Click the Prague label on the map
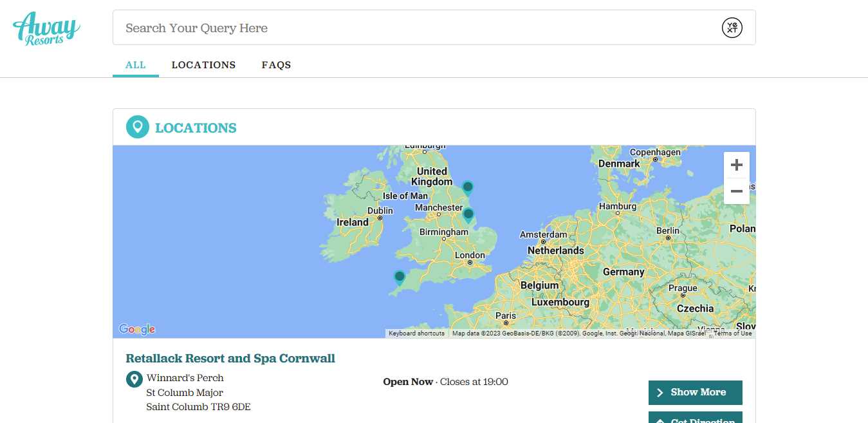The width and height of the screenshot is (868, 423). click(683, 288)
